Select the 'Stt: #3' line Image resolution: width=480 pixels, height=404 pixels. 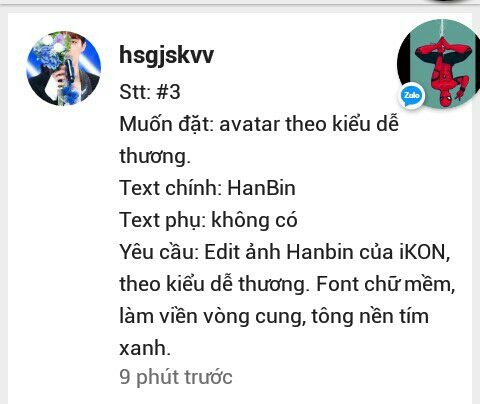tap(150, 92)
